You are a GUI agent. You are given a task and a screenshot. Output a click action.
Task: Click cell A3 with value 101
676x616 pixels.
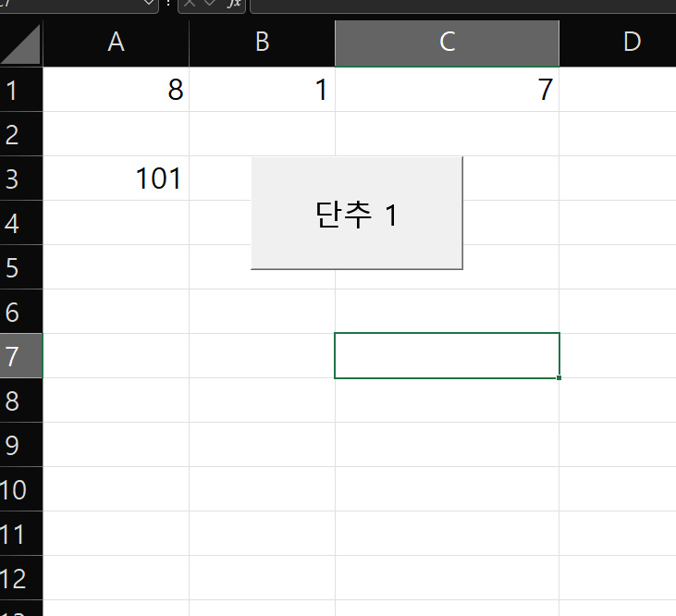pos(116,179)
